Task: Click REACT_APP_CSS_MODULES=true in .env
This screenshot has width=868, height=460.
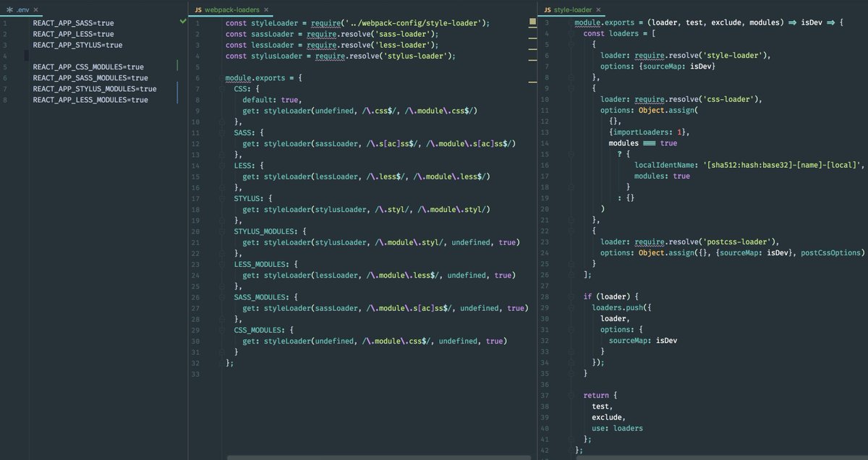Action: tap(88, 67)
